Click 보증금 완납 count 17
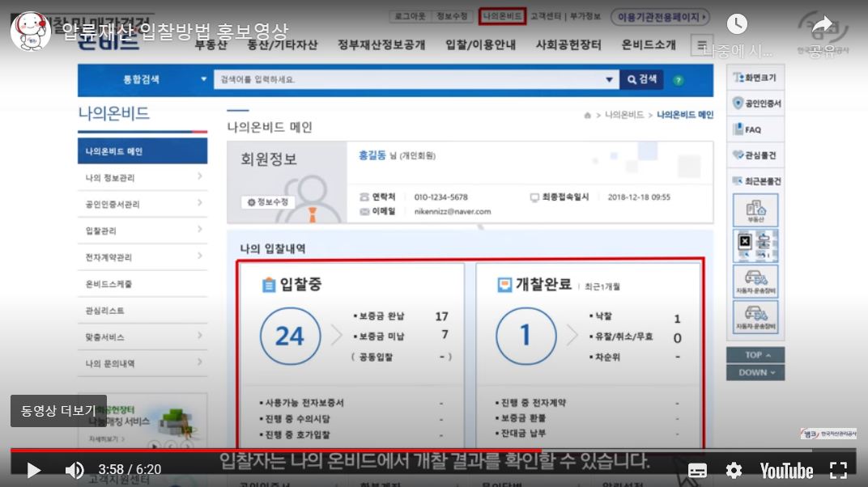The image size is (868, 487). point(441,317)
